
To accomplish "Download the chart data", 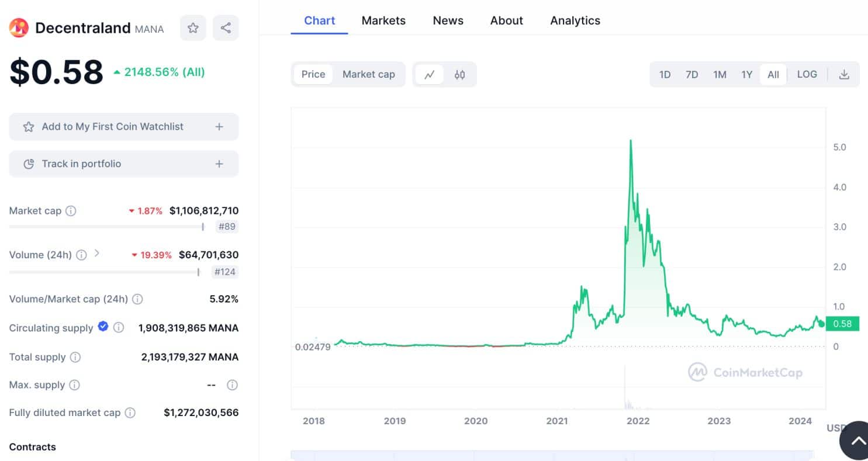I will (844, 74).
